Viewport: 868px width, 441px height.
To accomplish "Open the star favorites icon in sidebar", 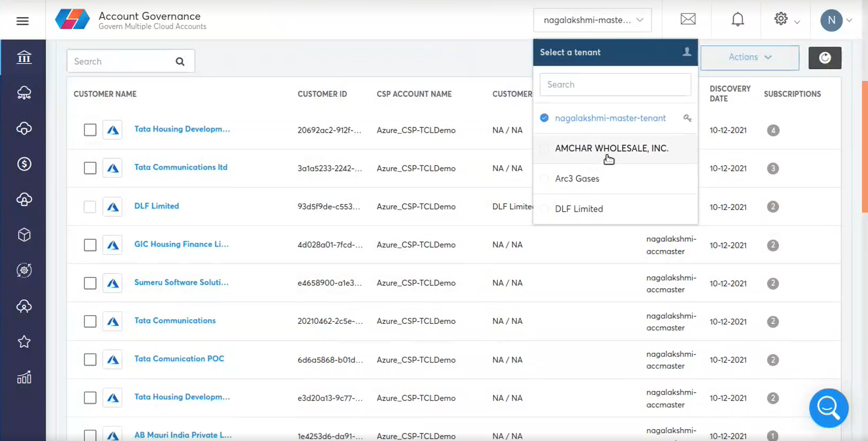I will (24, 342).
